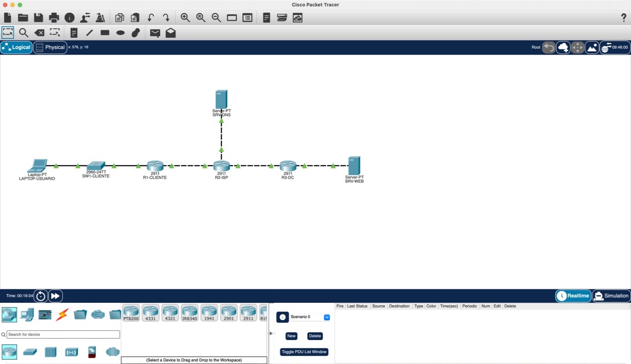Select the Draw Freeform tool

coord(136,33)
